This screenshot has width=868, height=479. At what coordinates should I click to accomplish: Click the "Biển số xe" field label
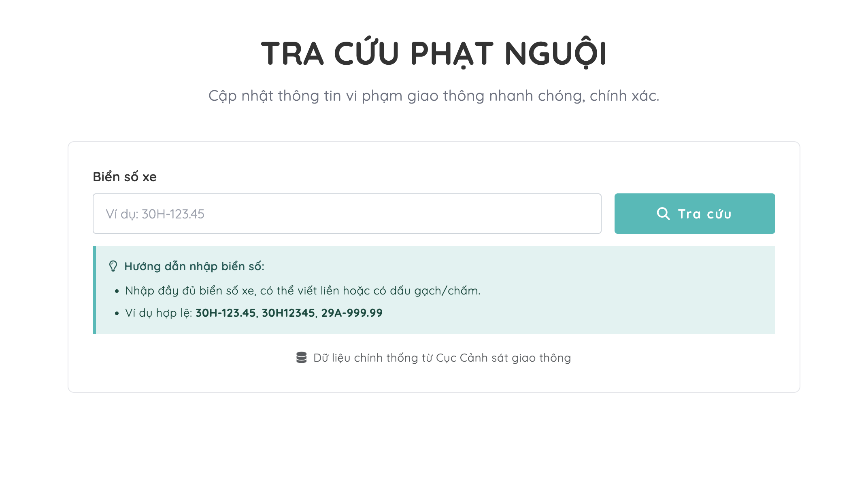(125, 177)
